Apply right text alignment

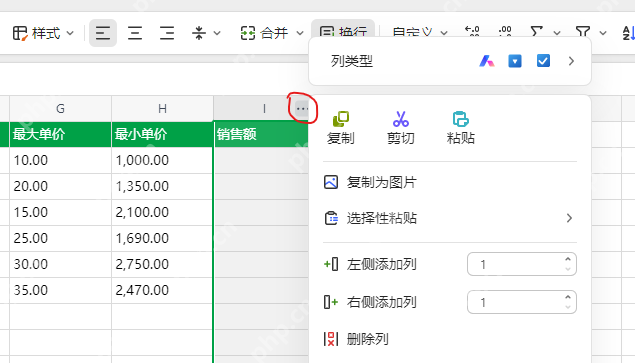tap(166, 33)
